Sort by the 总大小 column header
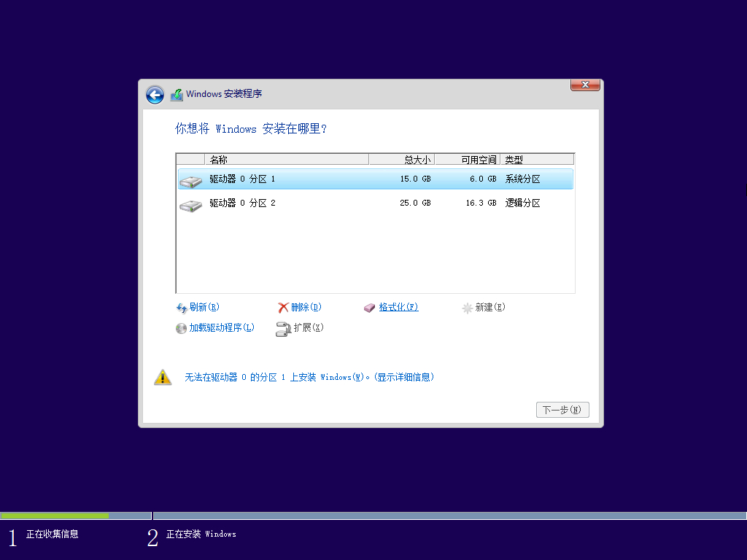The height and width of the screenshot is (560, 747). tap(402, 160)
